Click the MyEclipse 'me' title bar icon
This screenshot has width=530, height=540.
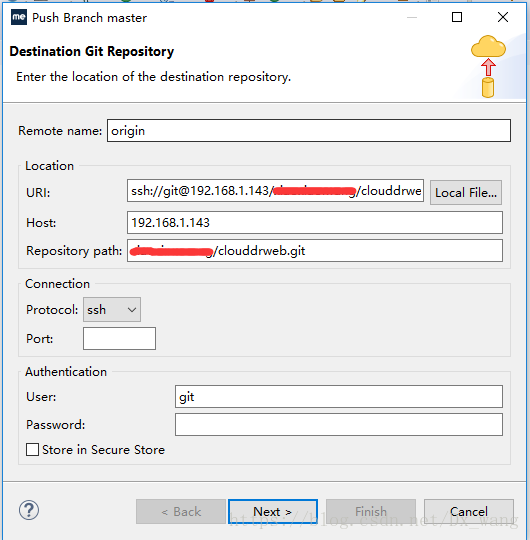click(19, 17)
